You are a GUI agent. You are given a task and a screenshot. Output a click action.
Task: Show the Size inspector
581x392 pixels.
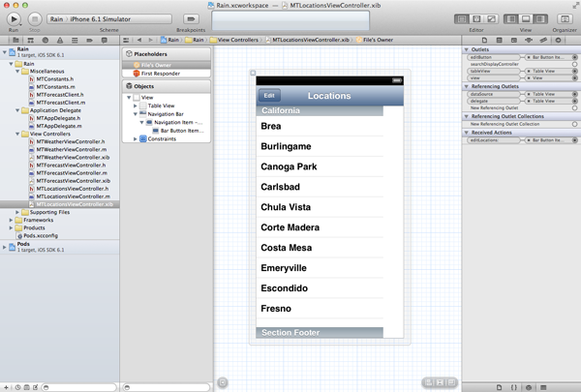coord(543,40)
